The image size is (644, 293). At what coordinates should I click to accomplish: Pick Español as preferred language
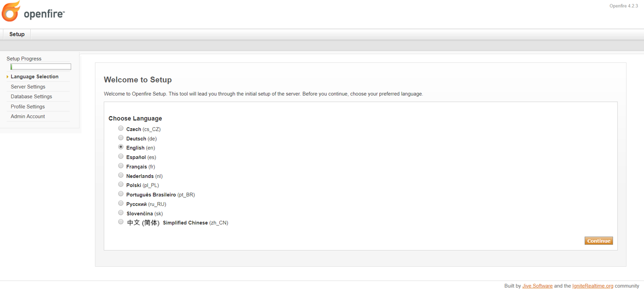[121, 157]
